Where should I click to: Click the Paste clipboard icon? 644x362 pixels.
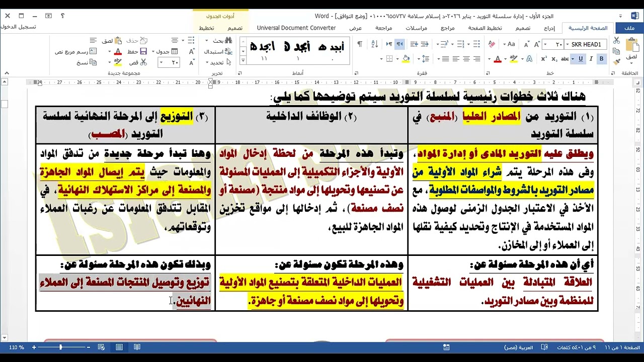632,45
